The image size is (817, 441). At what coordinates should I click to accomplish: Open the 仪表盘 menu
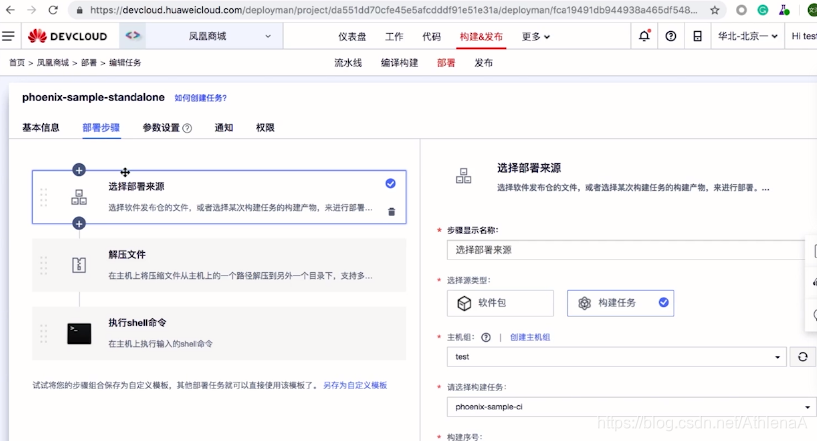352,36
